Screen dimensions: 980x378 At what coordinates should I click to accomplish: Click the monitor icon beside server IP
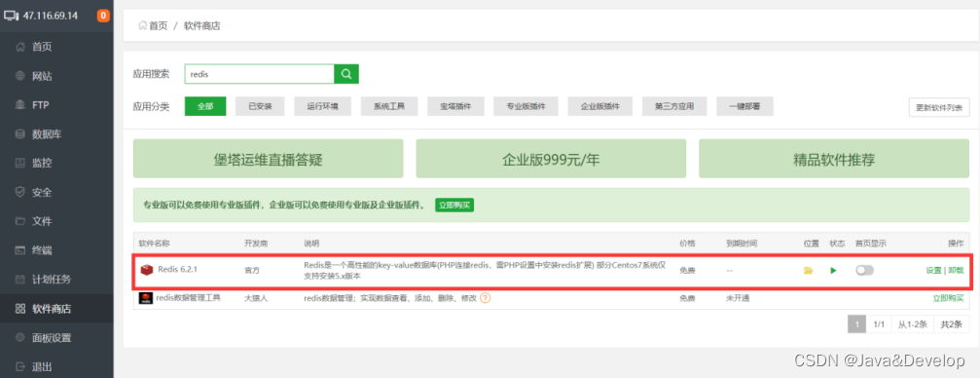coord(12,16)
